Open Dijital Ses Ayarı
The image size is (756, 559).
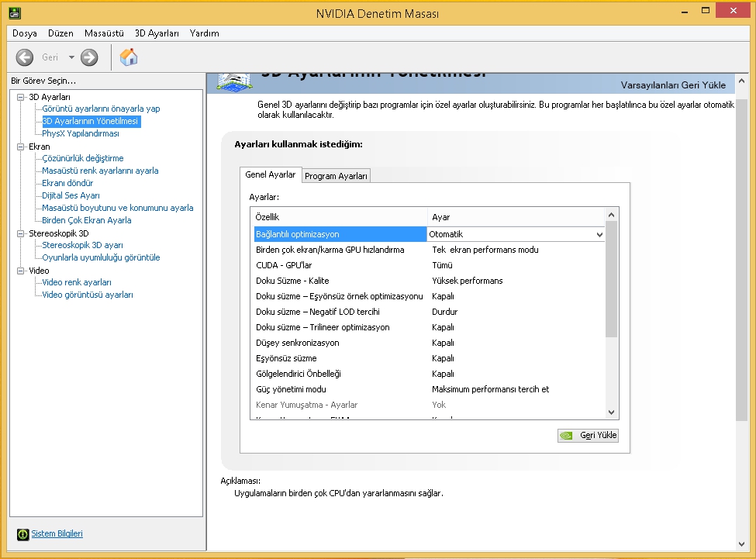pyautogui.click(x=71, y=195)
